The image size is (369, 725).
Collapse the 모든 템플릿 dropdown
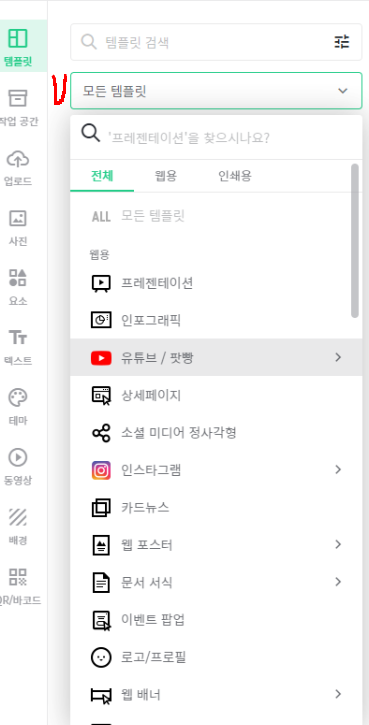tap(342, 91)
